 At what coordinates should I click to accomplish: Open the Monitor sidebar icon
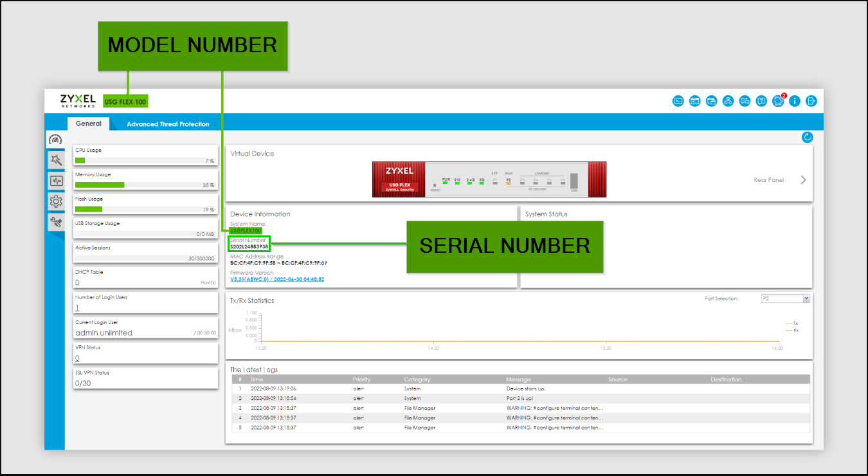(x=55, y=181)
